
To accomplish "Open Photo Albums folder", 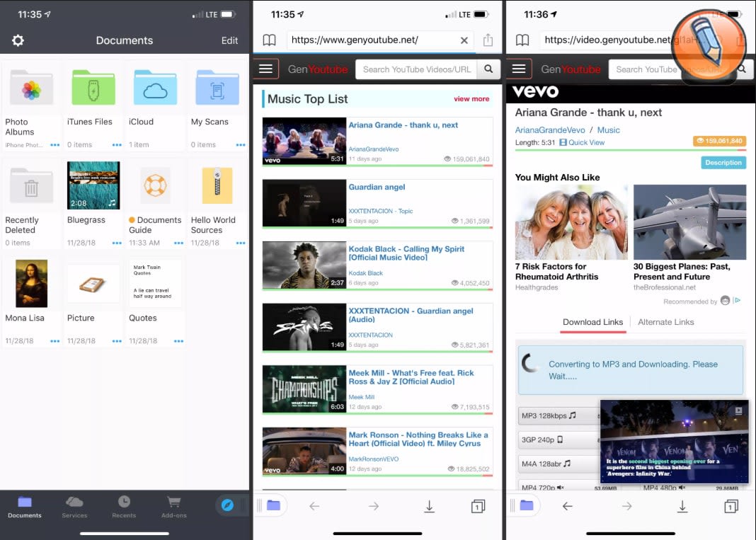I will 32,88.
